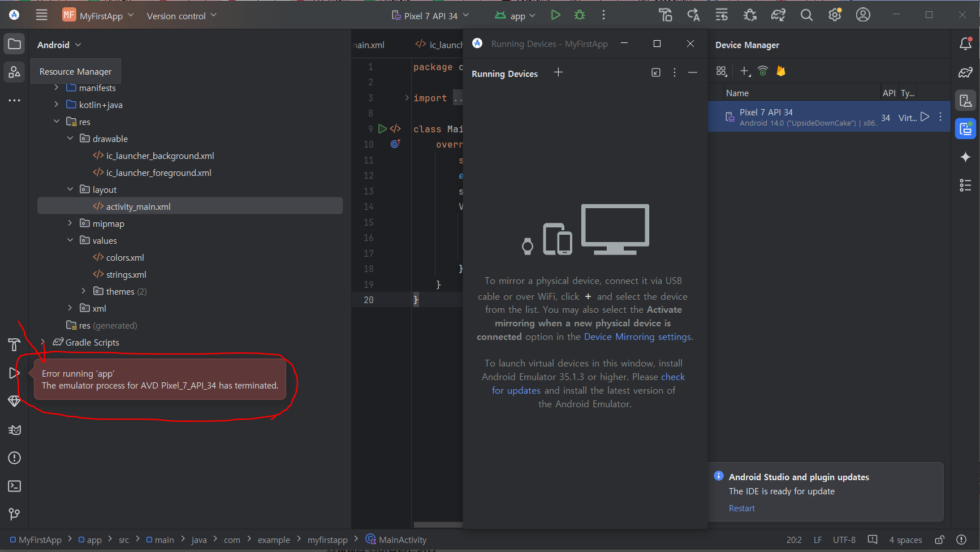The width and height of the screenshot is (980, 552).
Task: Sync project with Gradle files icon
Action: [778, 15]
